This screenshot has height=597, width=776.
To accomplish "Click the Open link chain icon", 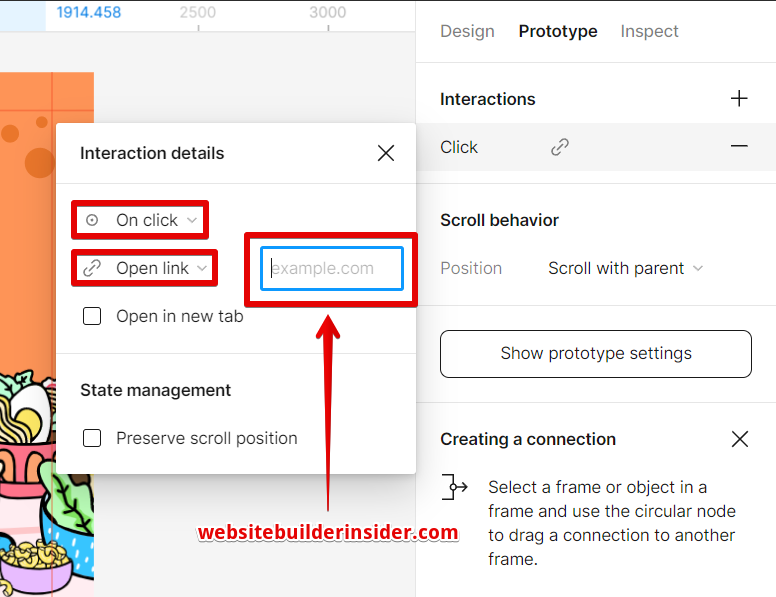I will [x=92, y=268].
